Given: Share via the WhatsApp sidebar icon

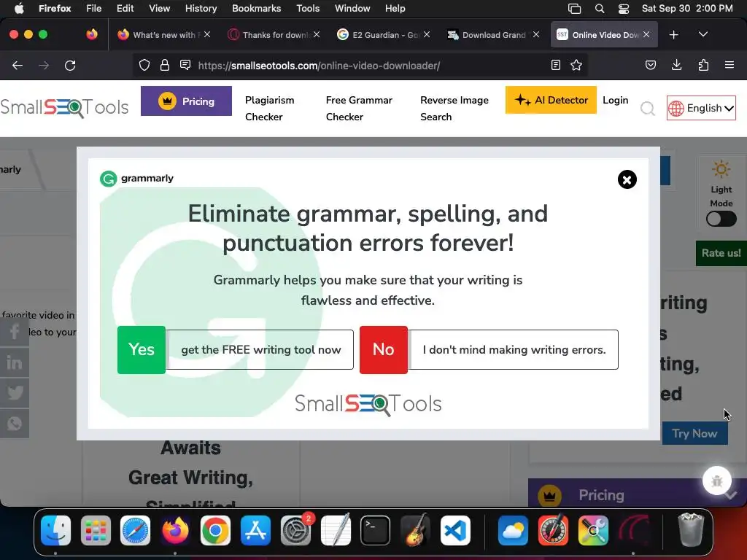Looking at the screenshot, I should click(15, 424).
